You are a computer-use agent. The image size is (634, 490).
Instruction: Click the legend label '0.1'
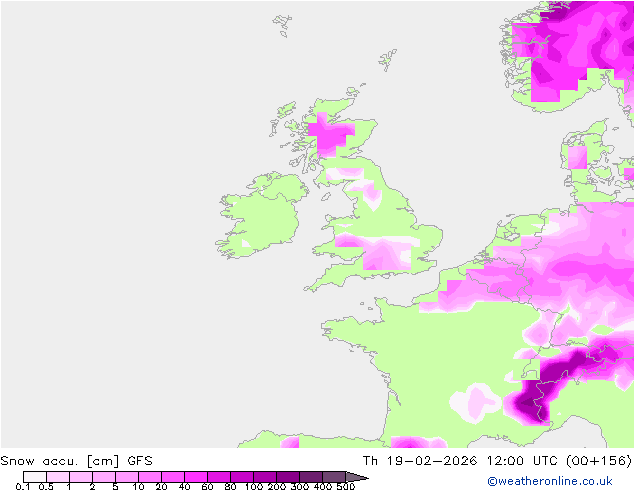(x=23, y=486)
